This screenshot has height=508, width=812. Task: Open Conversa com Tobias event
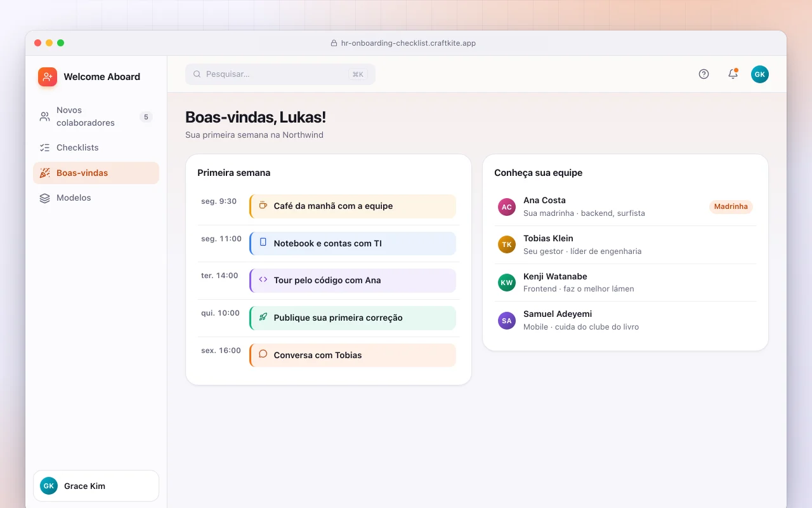coord(353,356)
